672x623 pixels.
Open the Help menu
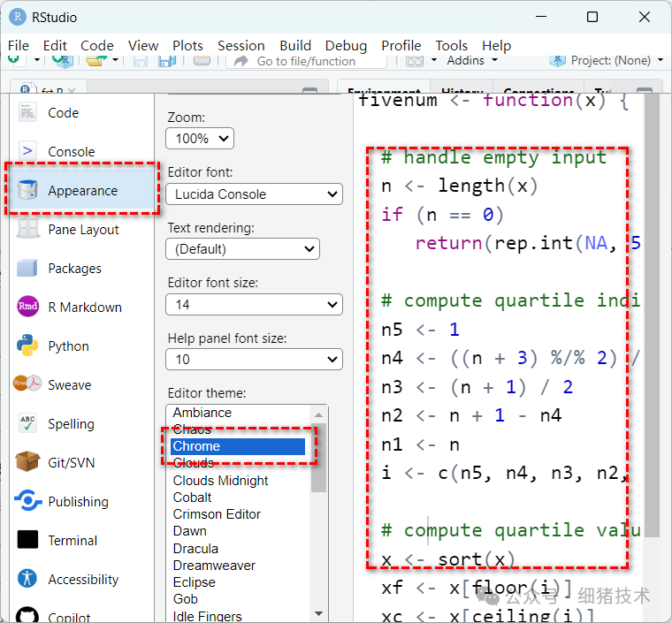(x=496, y=45)
